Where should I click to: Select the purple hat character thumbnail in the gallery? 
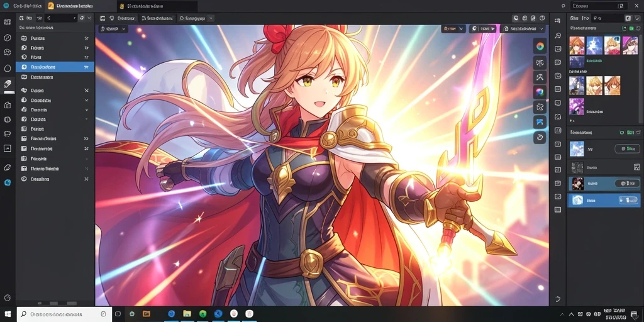point(630,45)
